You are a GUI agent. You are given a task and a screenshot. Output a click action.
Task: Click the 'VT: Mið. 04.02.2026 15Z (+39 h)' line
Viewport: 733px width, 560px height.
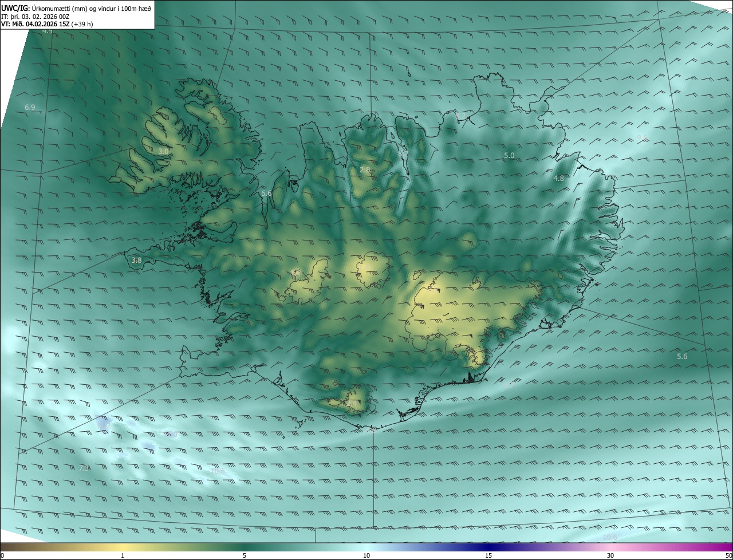coord(47,24)
